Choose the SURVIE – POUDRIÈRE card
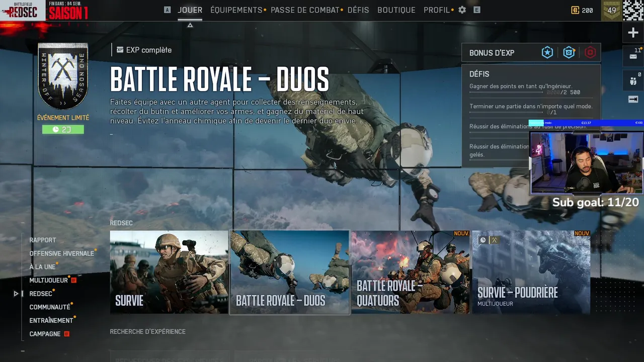The width and height of the screenshot is (644, 362). (x=531, y=272)
